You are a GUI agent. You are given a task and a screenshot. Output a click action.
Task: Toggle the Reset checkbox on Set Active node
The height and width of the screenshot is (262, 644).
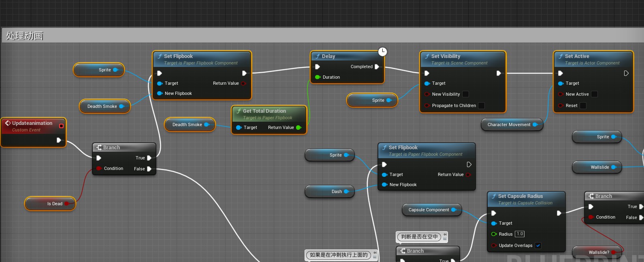point(583,105)
